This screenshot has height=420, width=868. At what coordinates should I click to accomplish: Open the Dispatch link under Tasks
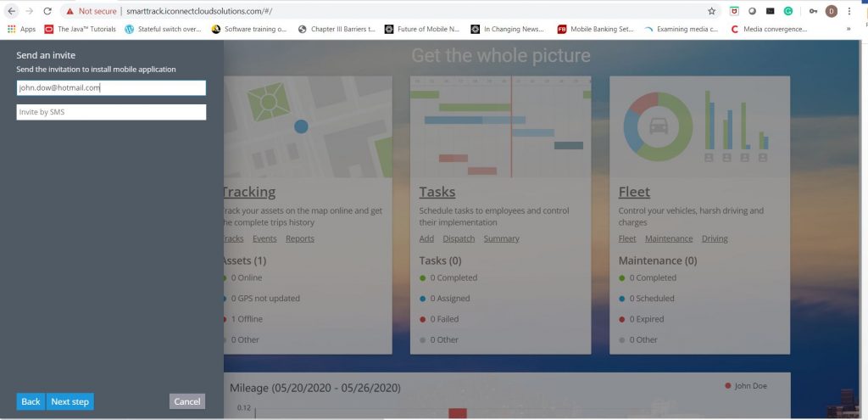point(459,238)
